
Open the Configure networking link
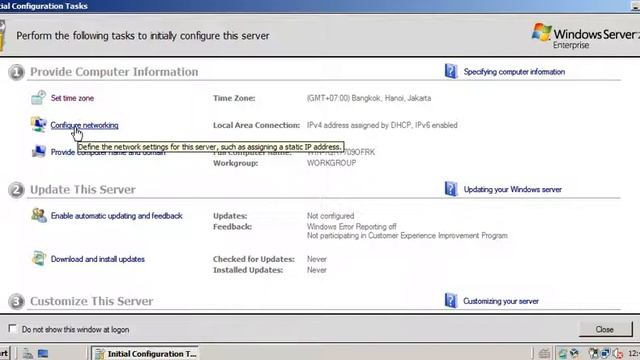84,125
